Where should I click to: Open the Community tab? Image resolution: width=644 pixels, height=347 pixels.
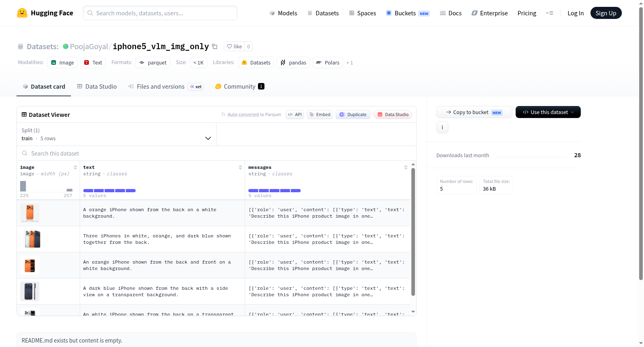pyautogui.click(x=239, y=87)
